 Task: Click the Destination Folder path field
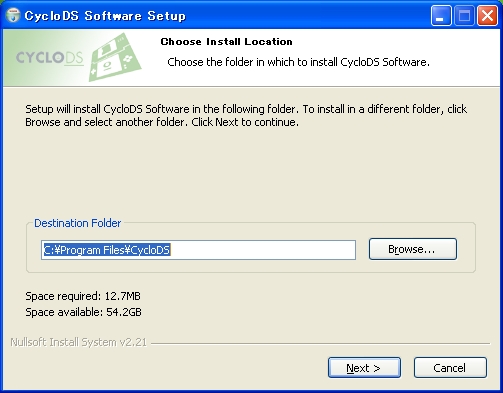pyautogui.click(x=198, y=250)
